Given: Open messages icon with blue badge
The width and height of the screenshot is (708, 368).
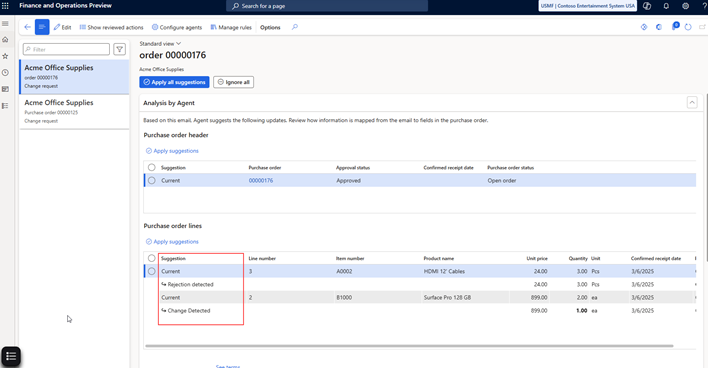Looking at the screenshot, I should [675, 26].
